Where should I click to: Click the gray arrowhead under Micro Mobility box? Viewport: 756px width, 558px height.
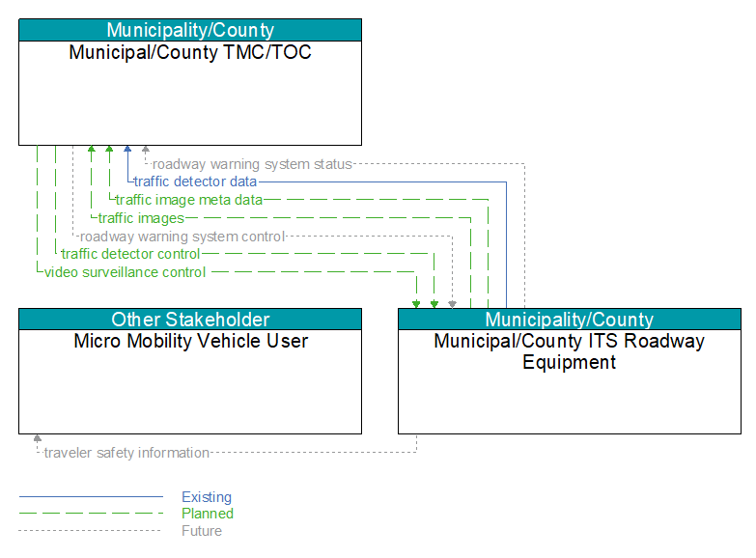(37, 438)
